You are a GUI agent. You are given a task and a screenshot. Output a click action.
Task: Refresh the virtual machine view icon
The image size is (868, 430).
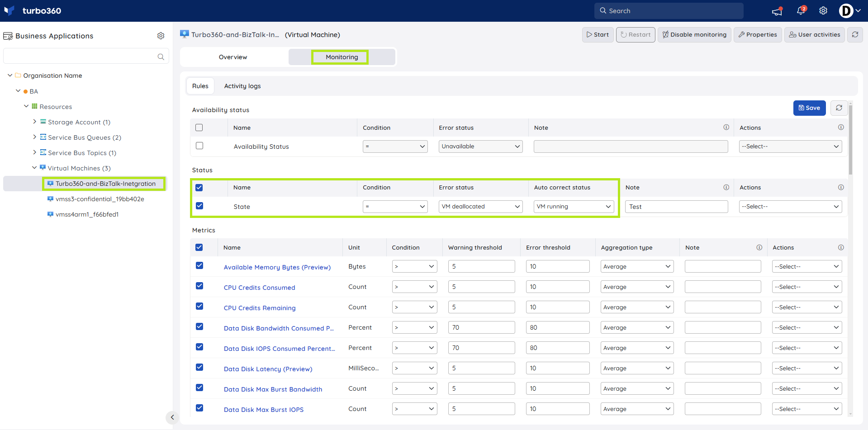point(855,34)
